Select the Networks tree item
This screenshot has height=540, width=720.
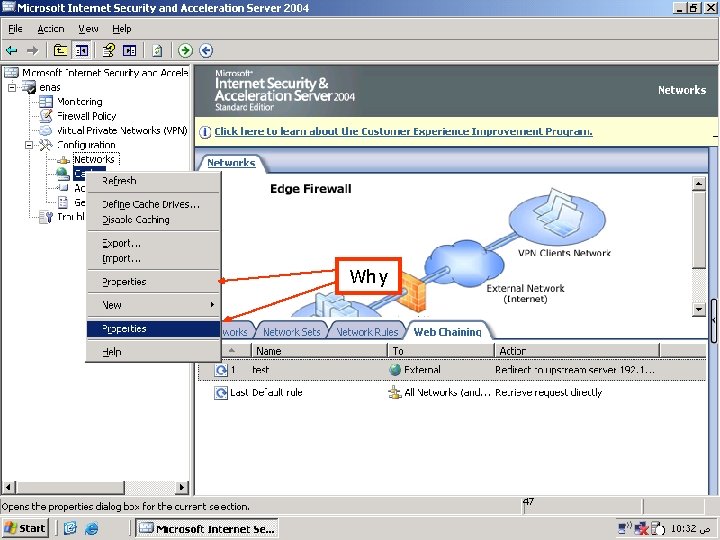tap(94, 159)
